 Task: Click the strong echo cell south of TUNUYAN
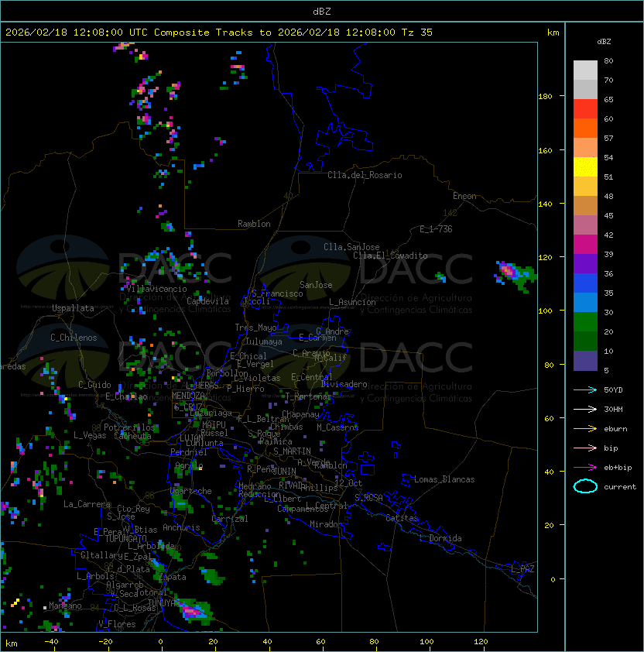click(x=194, y=612)
